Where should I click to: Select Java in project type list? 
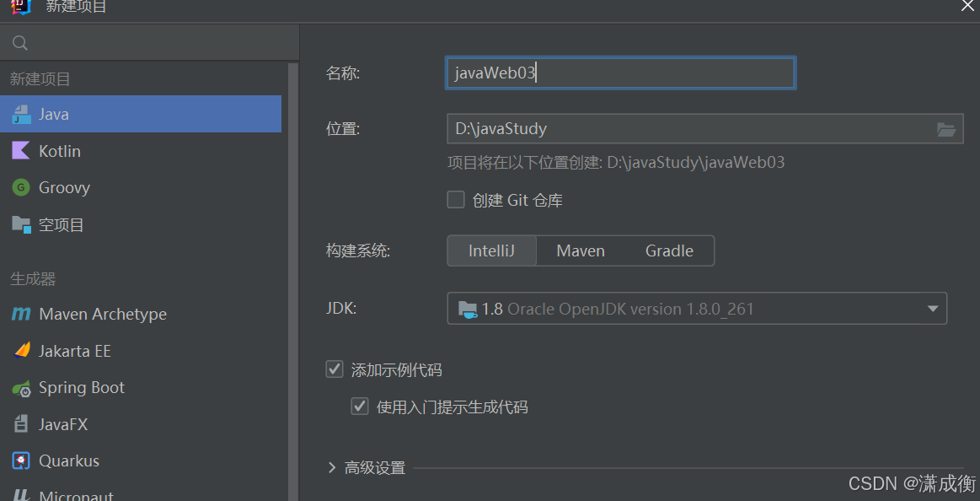pos(141,114)
